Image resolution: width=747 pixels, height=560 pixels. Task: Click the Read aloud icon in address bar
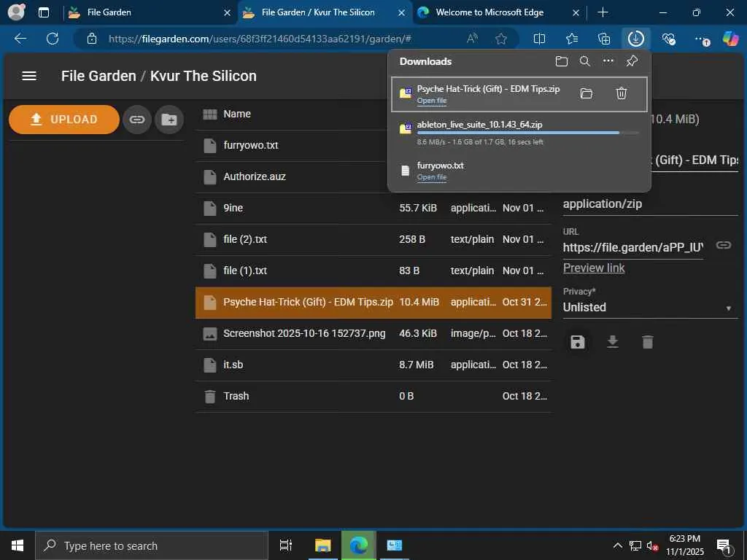[x=472, y=39]
